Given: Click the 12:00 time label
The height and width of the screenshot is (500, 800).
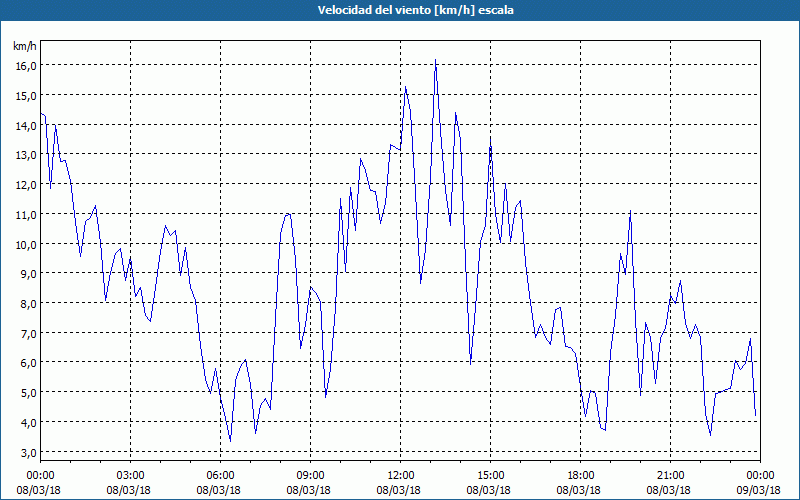Looking at the screenshot, I should tap(401, 476).
